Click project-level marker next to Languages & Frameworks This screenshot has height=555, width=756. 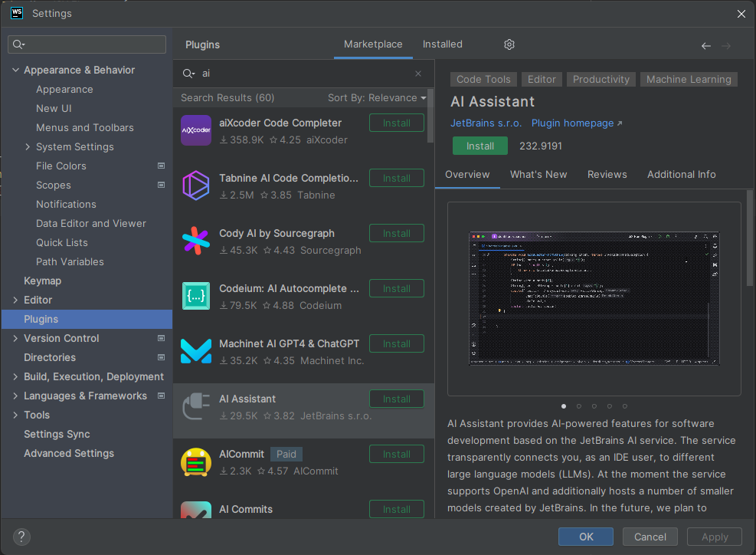[161, 396]
